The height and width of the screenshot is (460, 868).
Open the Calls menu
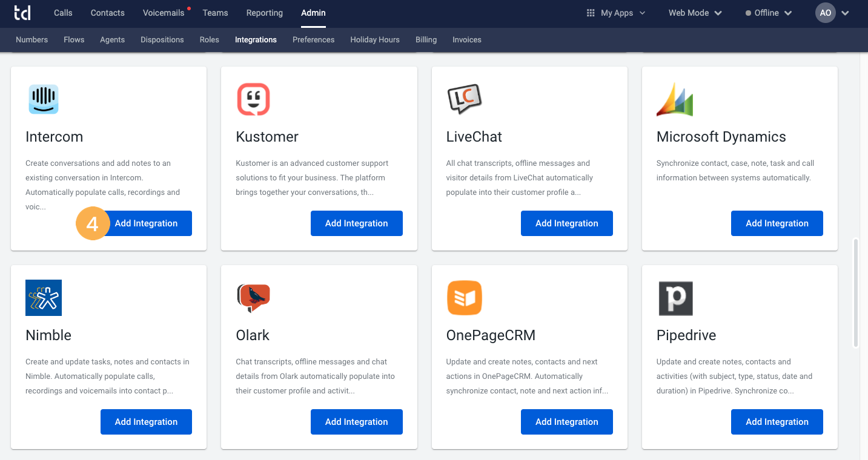(63, 13)
